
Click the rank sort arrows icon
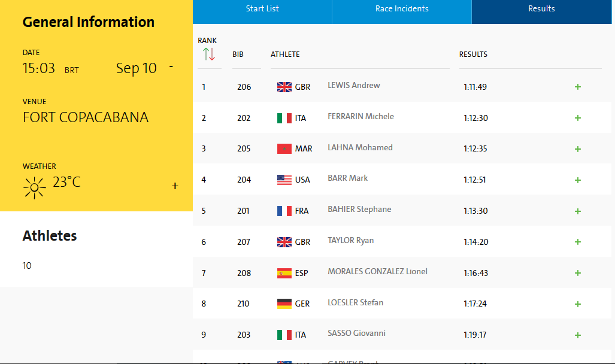coord(209,54)
